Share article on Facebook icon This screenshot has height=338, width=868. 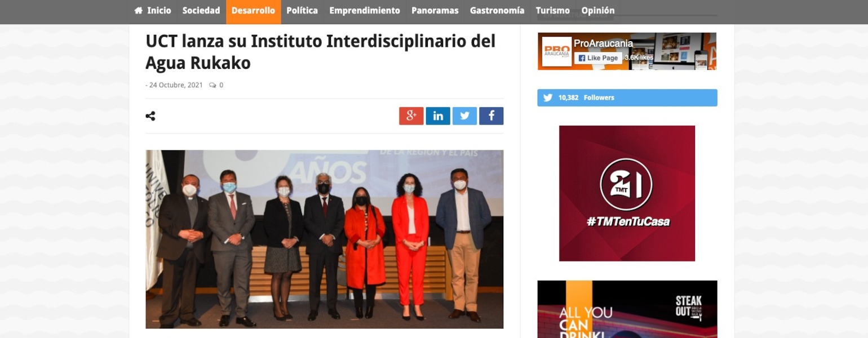491,116
